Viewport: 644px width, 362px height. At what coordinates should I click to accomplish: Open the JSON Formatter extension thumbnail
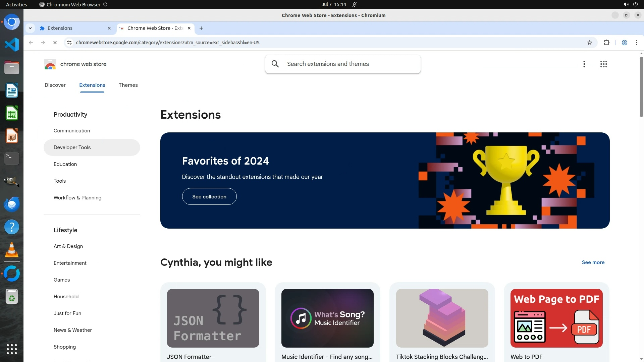(x=213, y=318)
